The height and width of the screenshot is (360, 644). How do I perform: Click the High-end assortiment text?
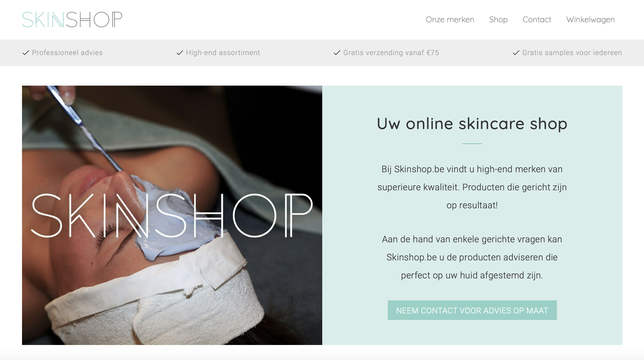223,53
